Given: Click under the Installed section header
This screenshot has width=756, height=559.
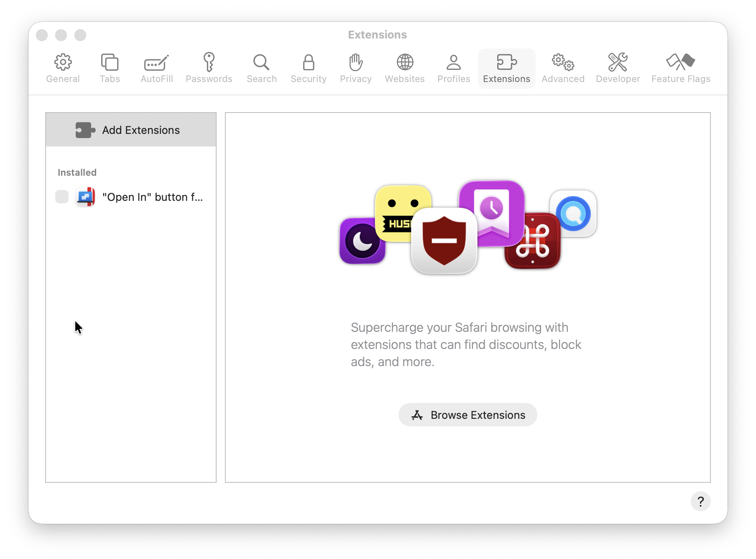Looking at the screenshot, I should [77, 172].
